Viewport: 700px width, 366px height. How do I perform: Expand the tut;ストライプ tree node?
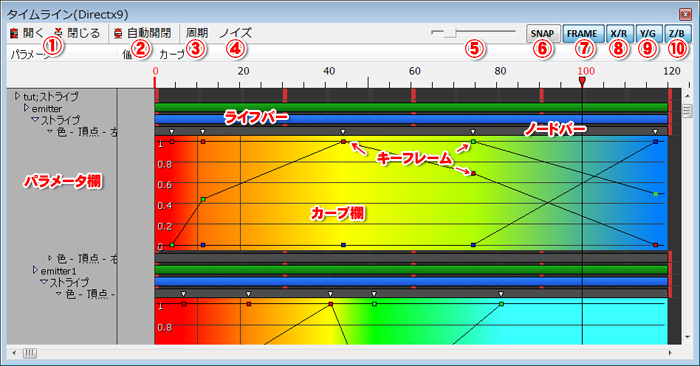click(x=17, y=96)
